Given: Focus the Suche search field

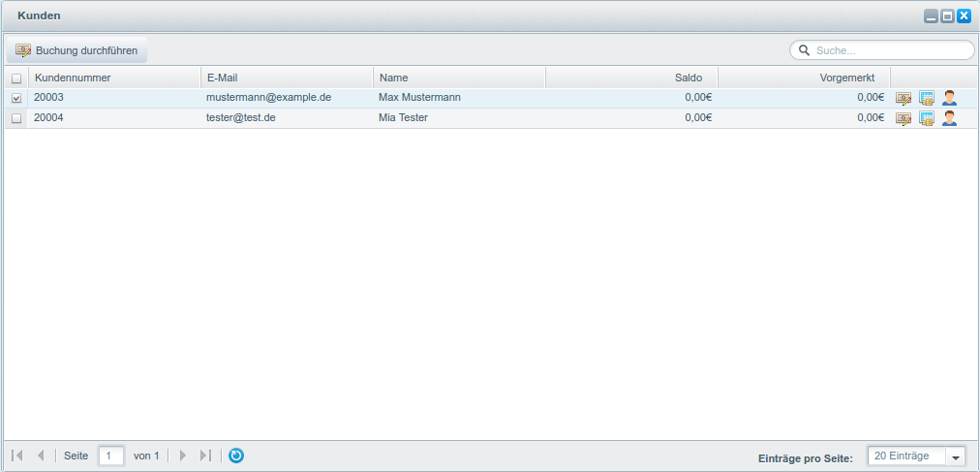Looking at the screenshot, I should 889,50.
